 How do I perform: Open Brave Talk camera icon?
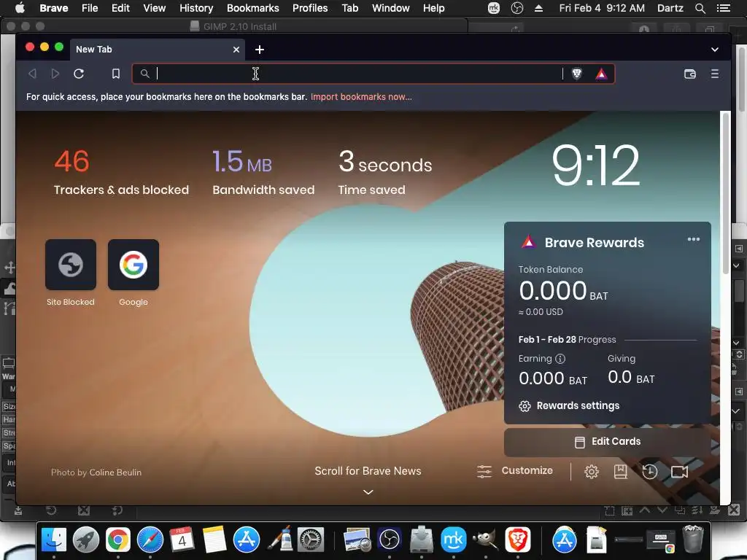679,472
